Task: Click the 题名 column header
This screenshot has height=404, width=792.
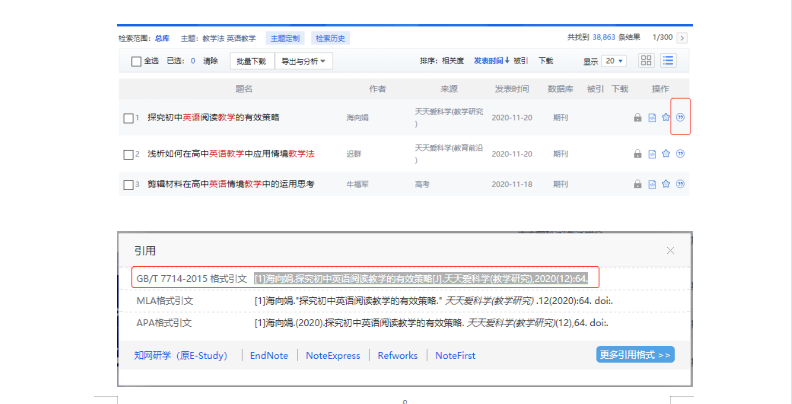Action: pos(244,89)
